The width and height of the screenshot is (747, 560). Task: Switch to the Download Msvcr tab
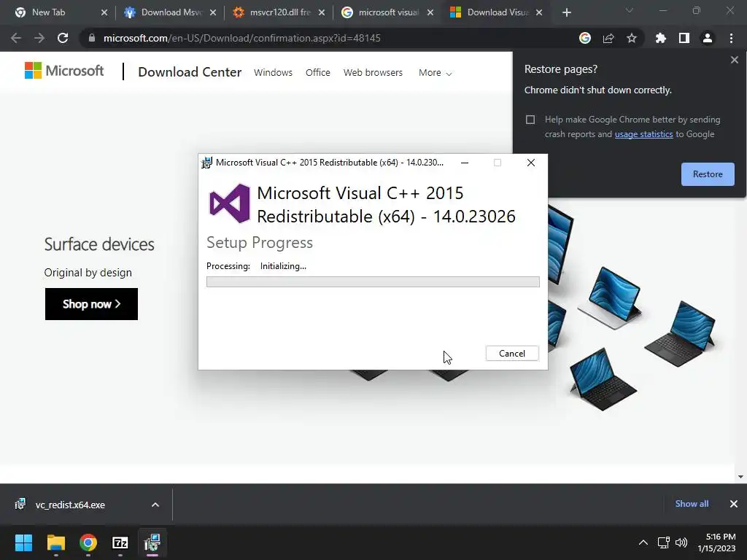click(171, 12)
